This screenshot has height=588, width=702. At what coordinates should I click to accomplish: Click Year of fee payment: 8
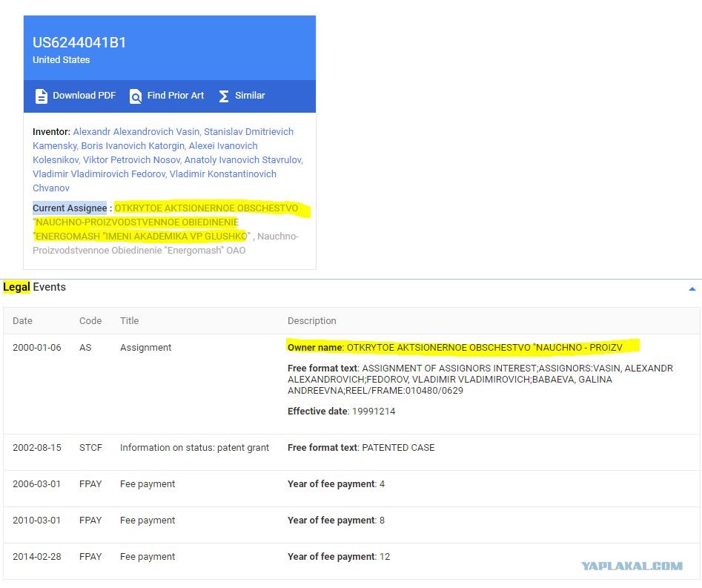point(336,520)
